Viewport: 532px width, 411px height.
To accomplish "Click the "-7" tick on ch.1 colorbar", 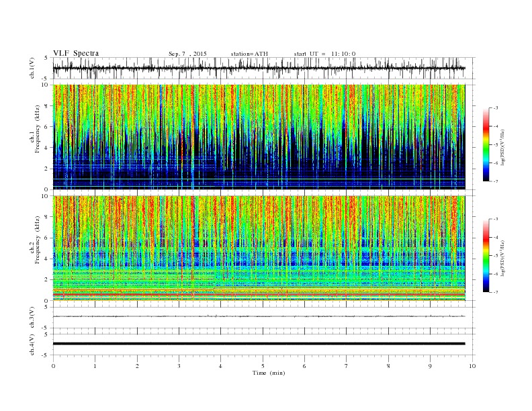I will [x=496, y=181].
